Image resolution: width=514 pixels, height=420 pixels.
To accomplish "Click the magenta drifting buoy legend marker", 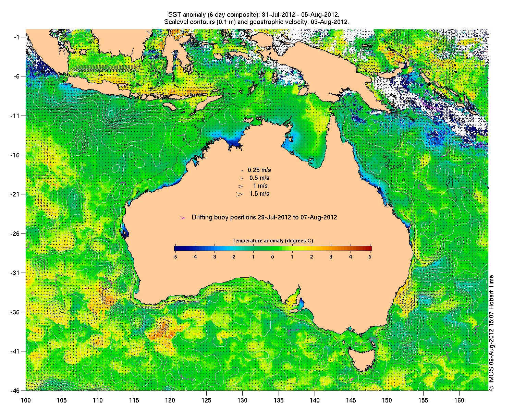I will [183, 218].
